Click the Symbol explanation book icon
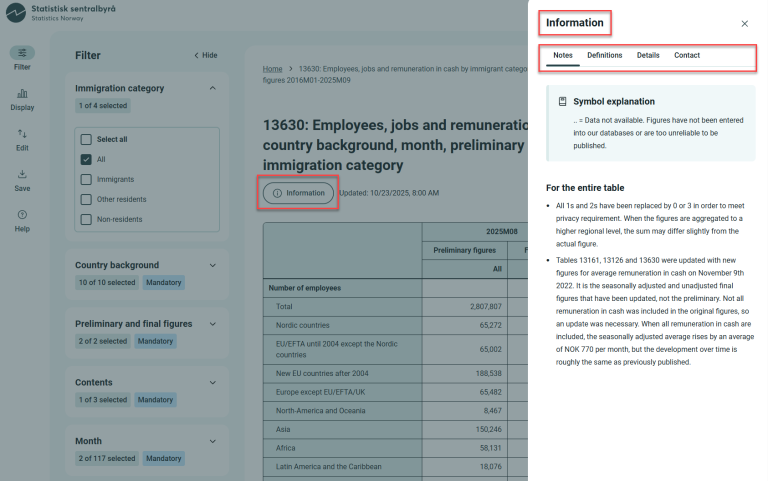The width and height of the screenshot is (768, 481). point(563,102)
